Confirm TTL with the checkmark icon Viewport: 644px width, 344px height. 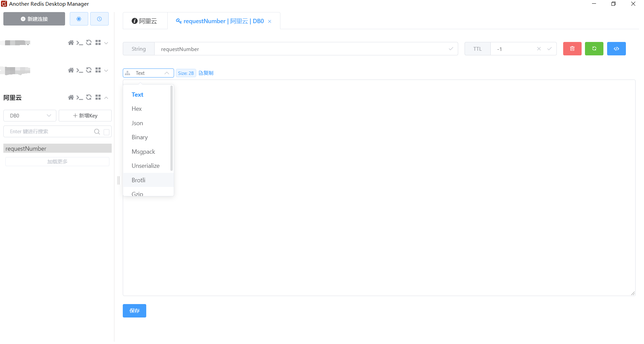click(549, 49)
